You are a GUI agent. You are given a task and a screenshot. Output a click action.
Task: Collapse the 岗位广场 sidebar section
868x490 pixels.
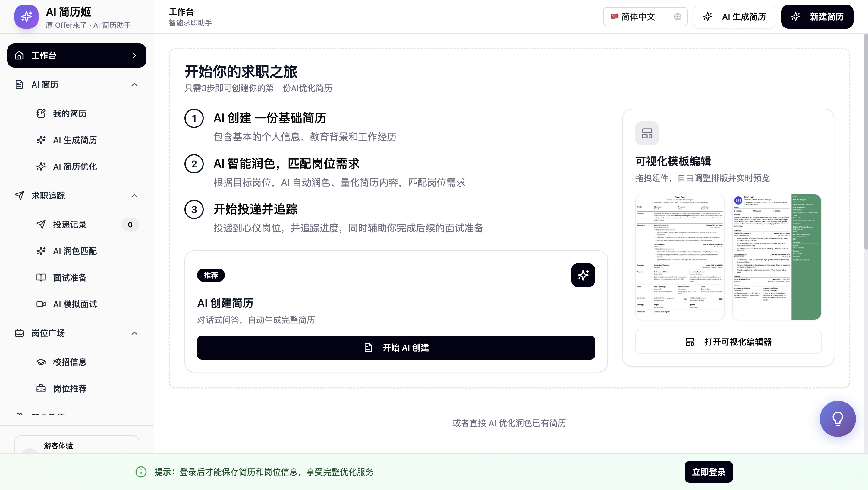(x=134, y=333)
